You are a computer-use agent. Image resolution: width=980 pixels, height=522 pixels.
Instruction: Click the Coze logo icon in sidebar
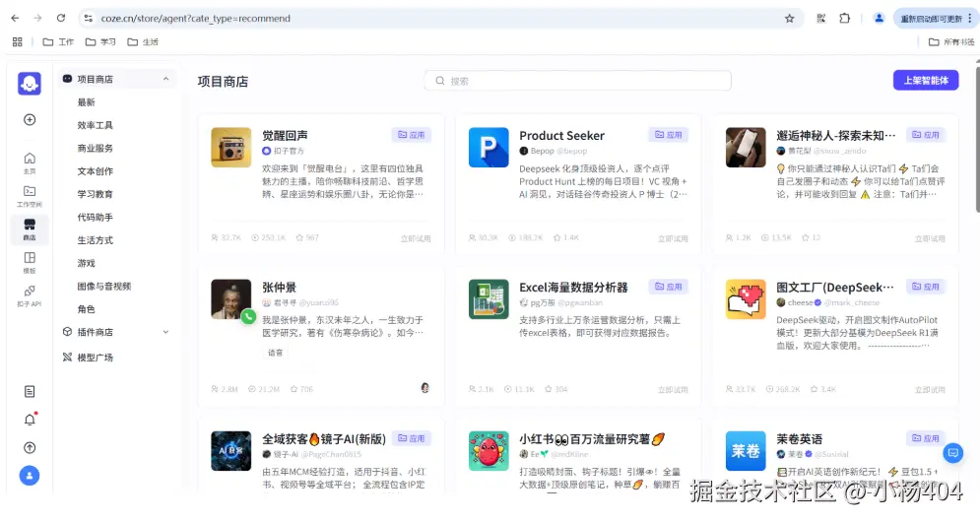[x=30, y=84]
